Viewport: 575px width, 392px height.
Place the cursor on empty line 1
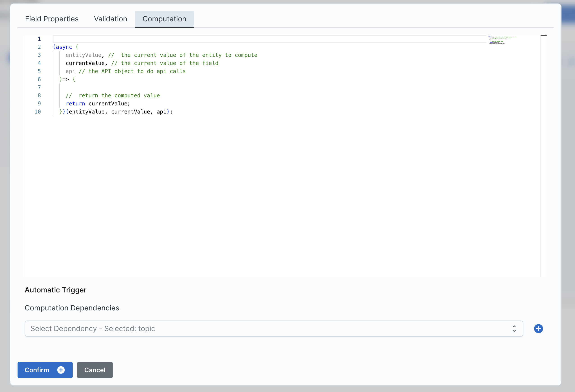pyautogui.click(x=247, y=39)
